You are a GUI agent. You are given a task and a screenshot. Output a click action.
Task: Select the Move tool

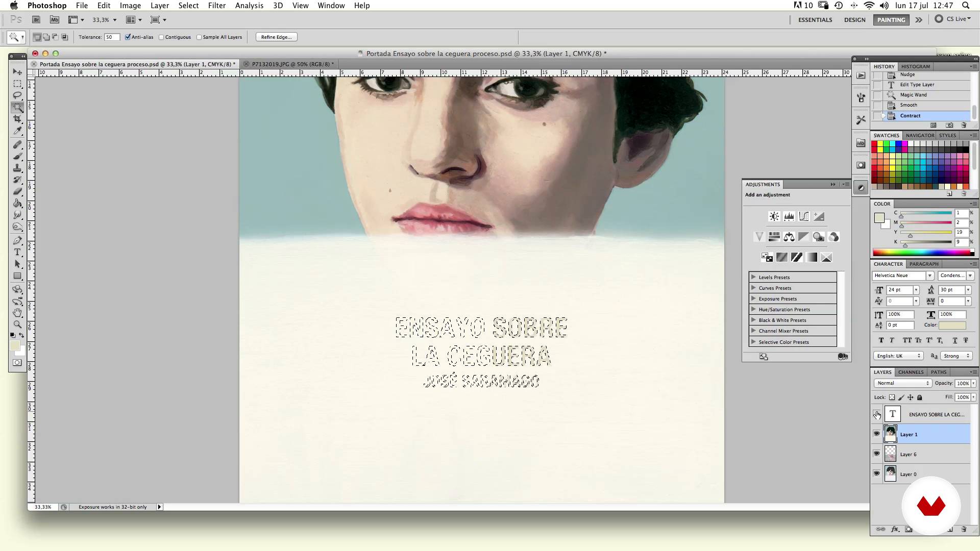17,72
